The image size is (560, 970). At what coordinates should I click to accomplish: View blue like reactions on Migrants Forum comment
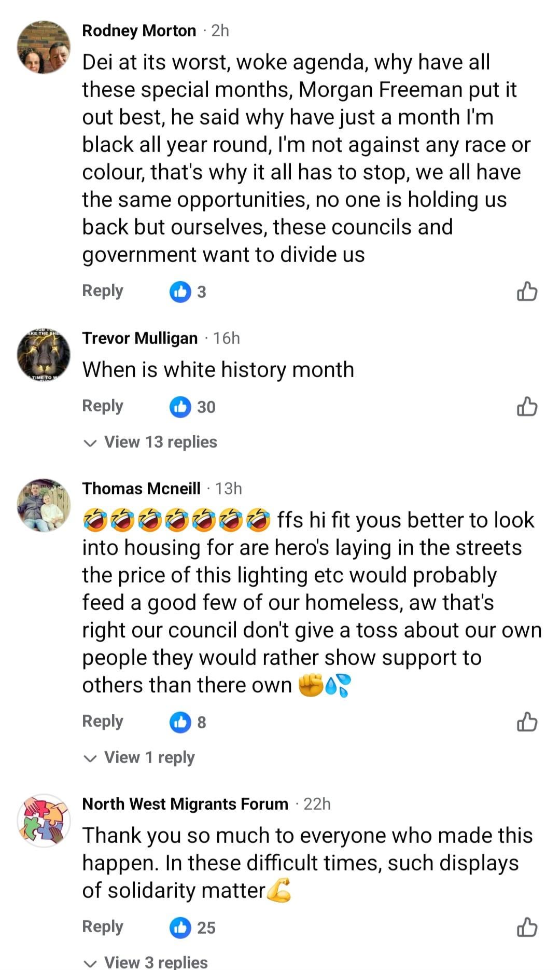click(x=192, y=927)
